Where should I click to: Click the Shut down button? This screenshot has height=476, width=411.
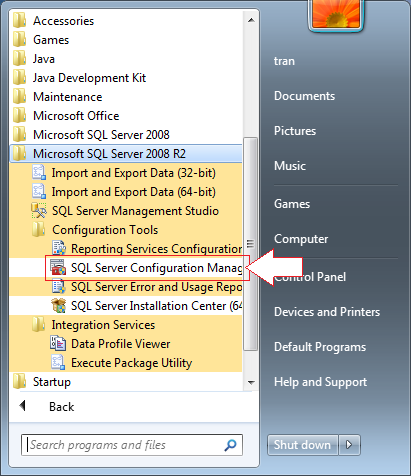point(302,445)
